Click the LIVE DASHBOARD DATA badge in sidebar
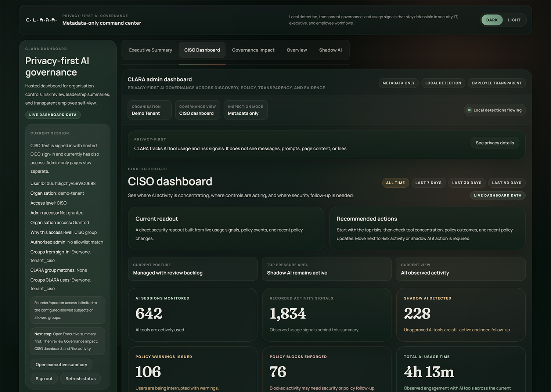Image resolution: width=551 pixels, height=392 pixels. click(53, 115)
